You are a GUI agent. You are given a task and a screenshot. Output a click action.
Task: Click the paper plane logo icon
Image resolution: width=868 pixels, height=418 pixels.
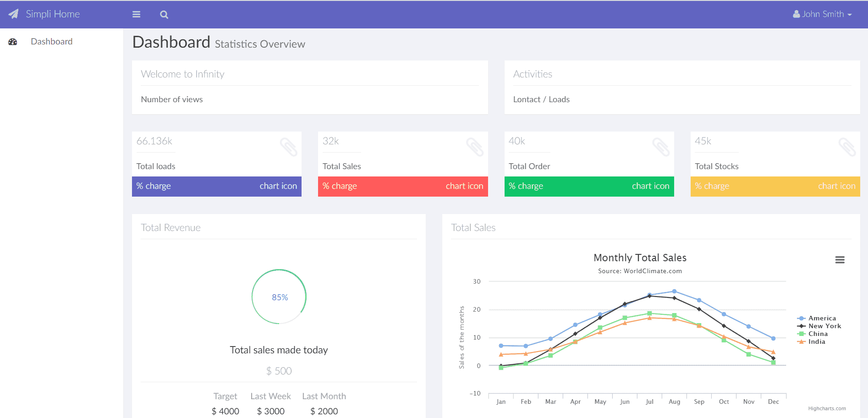click(x=14, y=14)
